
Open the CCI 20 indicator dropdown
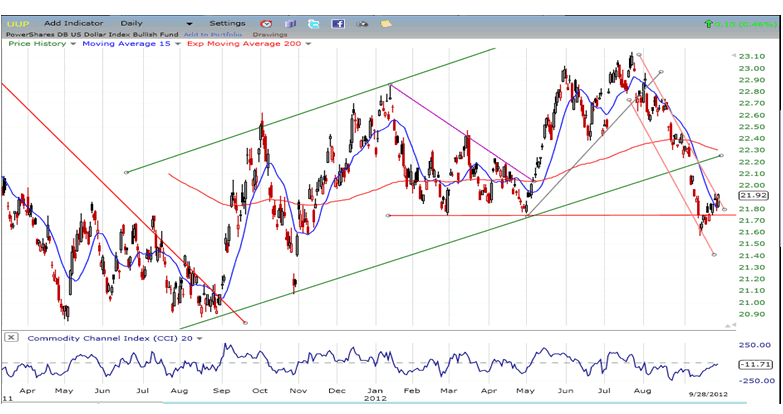tap(200, 338)
